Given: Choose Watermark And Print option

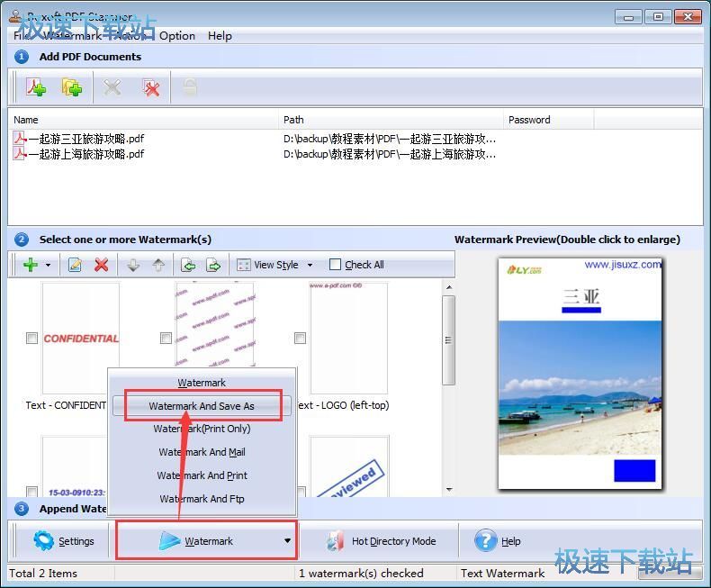Looking at the screenshot, I should [202, 475].
